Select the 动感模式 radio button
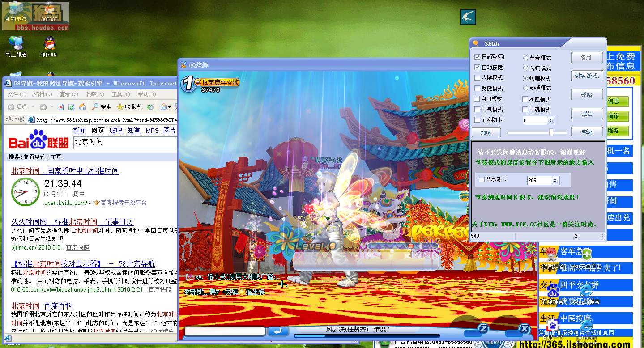 click(526, 88)
